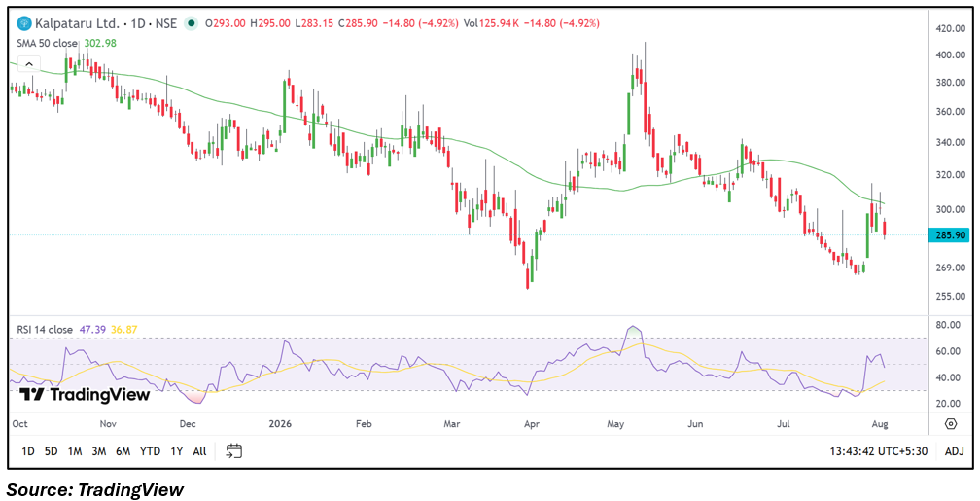Click the H295.00 high price readout
Image resolution: width=980 pixels, height=501 pixels.
coord(270,23)
